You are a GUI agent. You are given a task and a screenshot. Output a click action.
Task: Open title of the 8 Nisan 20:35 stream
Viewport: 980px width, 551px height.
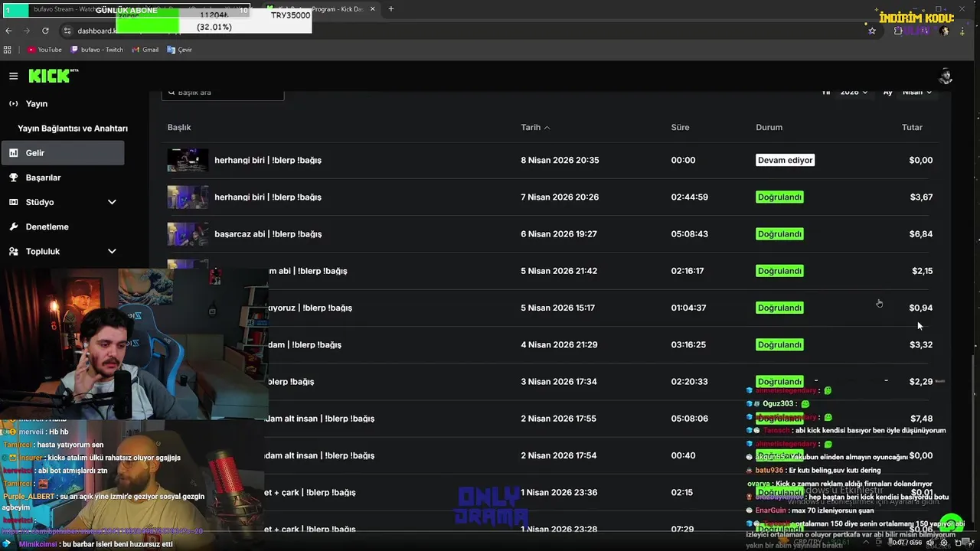pyautogui.click(x=268, y=160)
